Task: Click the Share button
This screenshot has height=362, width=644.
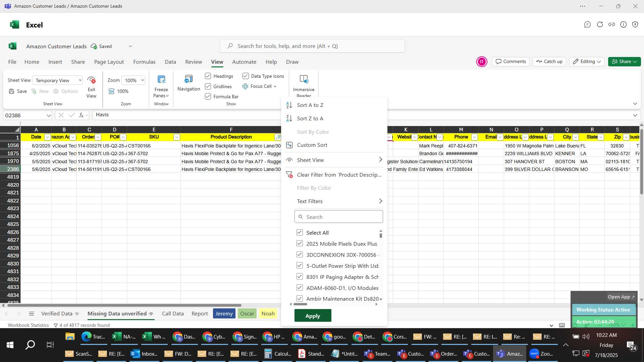Action: click(x=624, y=62)
